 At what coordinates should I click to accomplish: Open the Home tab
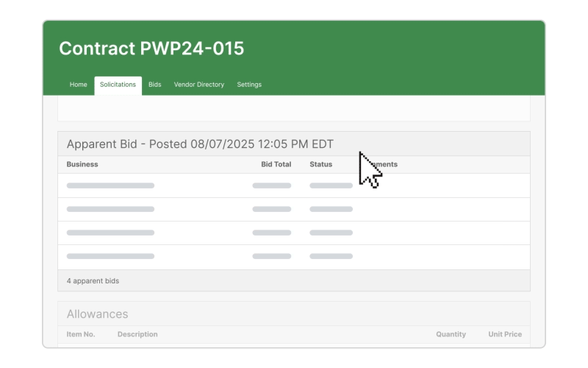[x=78, y=85]
